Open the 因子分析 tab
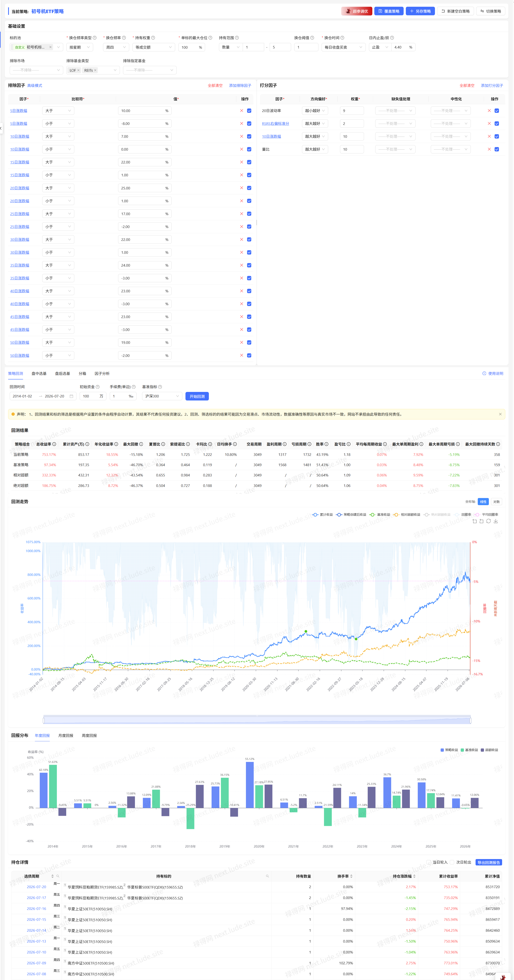 click(x=102, y=374)
